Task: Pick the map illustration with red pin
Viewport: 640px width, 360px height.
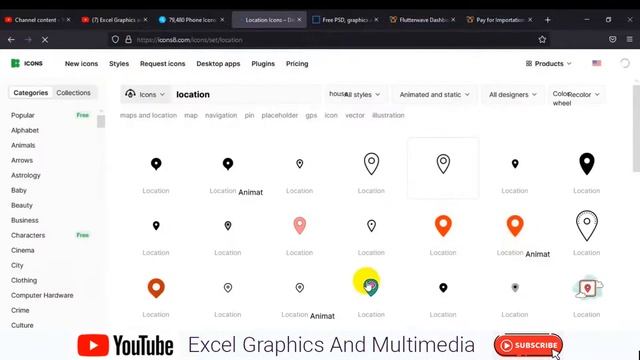Action: [587, 288]
